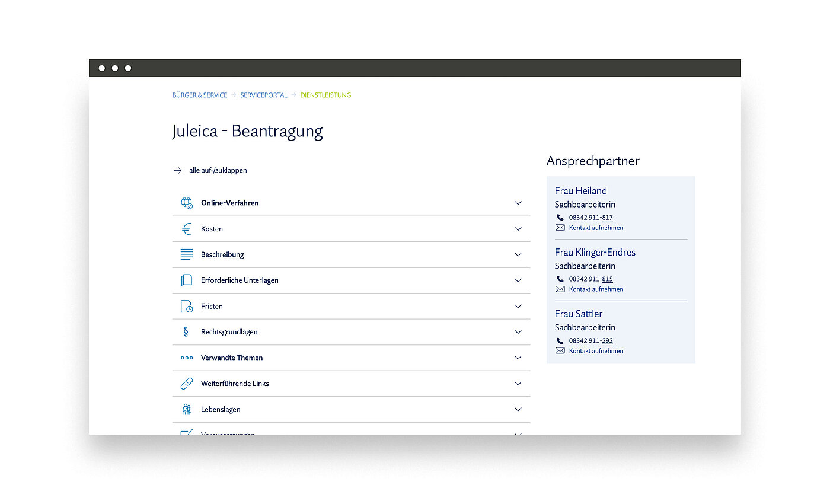The image size is (830, 504).
Task: Expand the Fristen section chevron
Action: point(518,307)
